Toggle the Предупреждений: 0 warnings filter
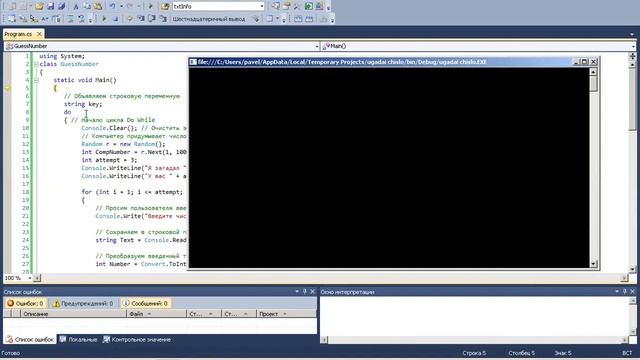 [x=83, y=303]
